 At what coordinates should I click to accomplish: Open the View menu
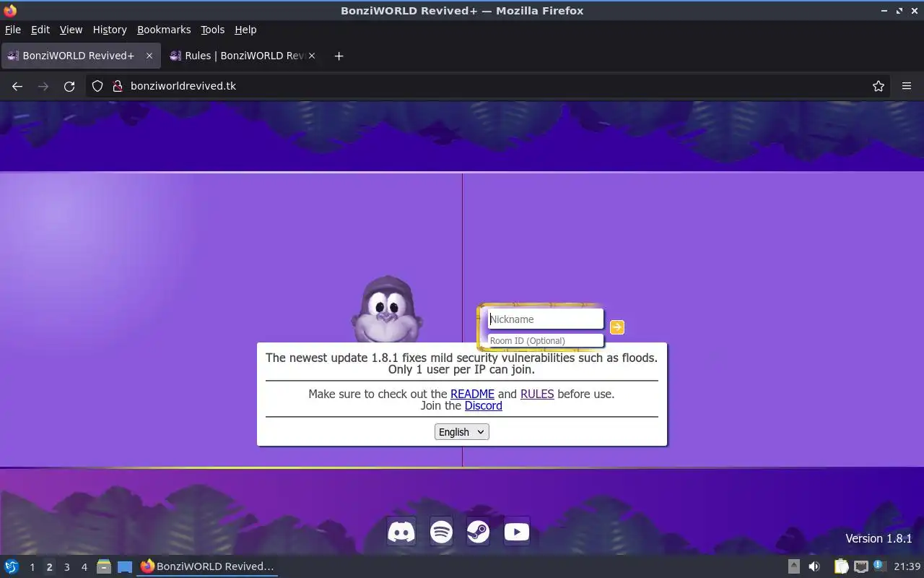71,30
